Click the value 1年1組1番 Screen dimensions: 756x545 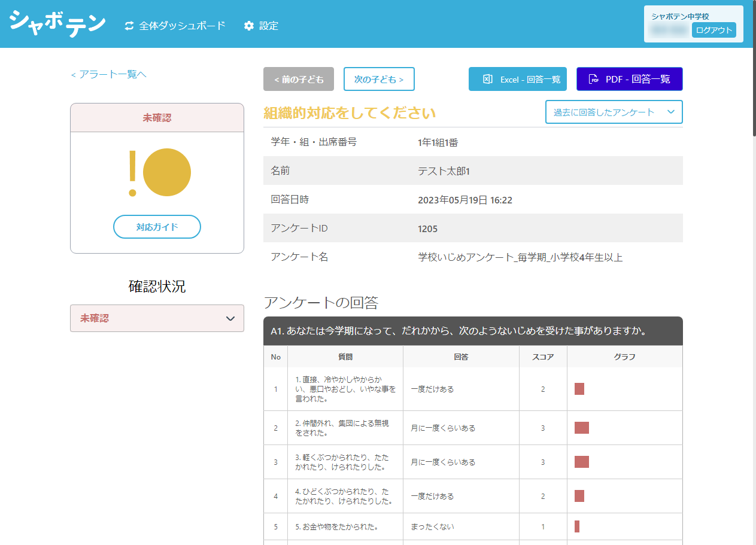coord(438,142)
